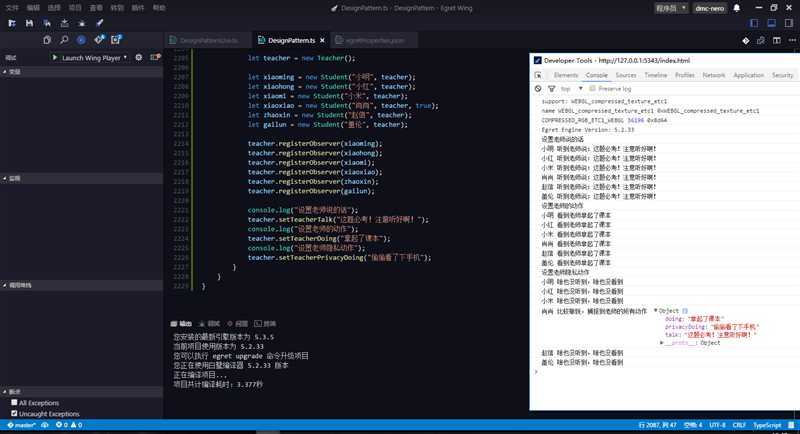The height and width of the screenshot is (434, 800).
Task: Select the active blue debug view icon
Action: (81, 40)
